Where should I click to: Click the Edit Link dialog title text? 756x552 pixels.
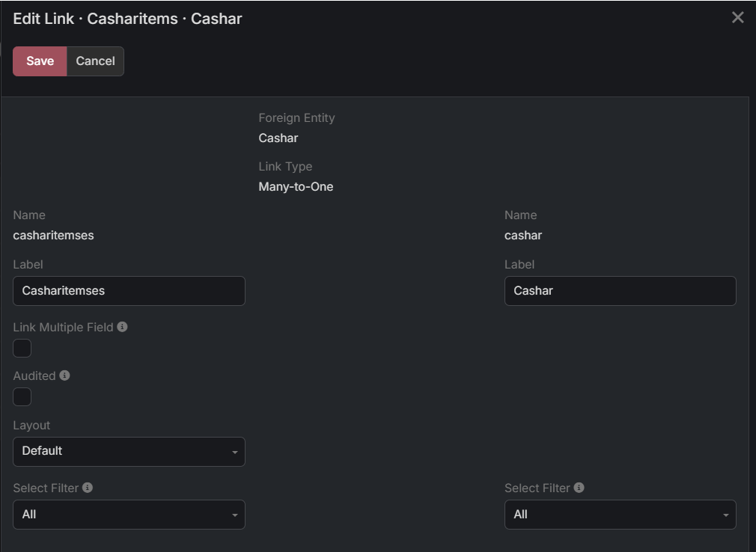click(x=127, y=19)
